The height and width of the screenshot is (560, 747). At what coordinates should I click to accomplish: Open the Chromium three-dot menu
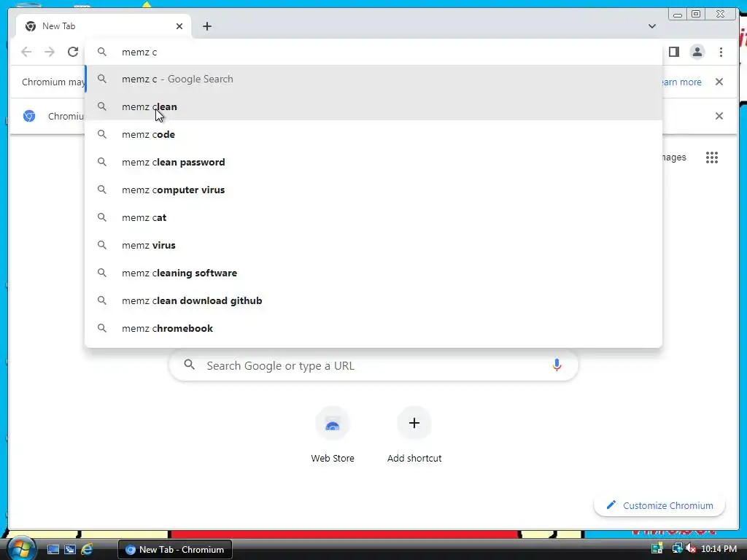pos(721,52)
